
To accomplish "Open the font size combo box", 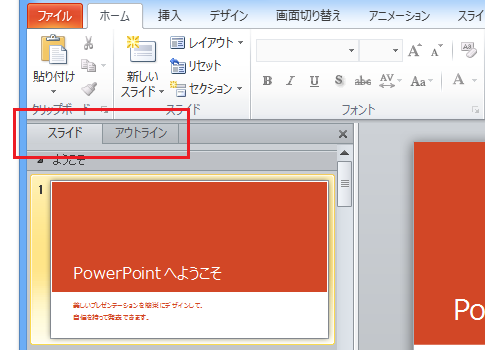I will [x=380, y=50].
